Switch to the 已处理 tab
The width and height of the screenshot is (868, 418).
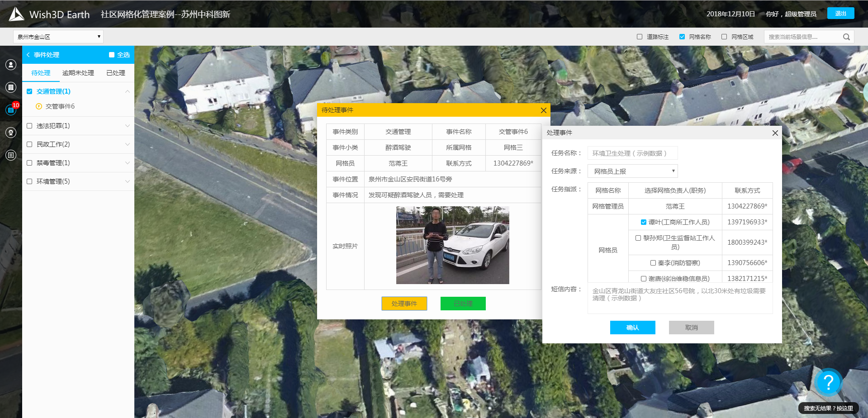pos(116,73)
